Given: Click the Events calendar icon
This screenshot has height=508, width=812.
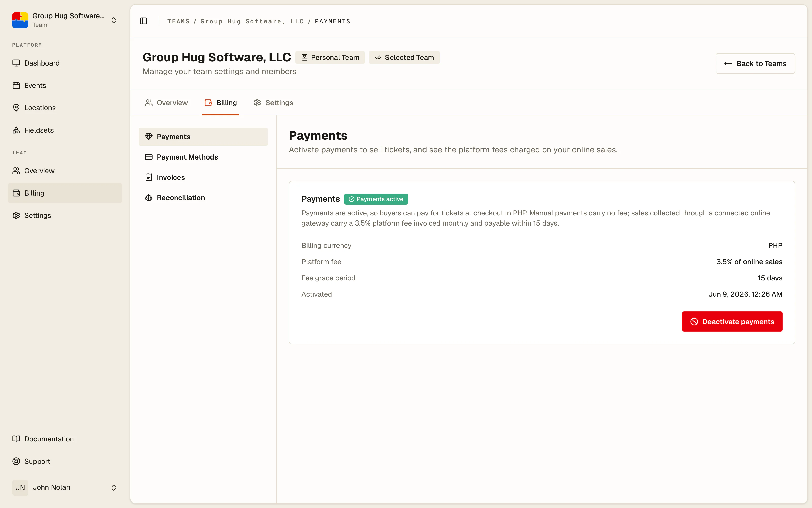Looking at the screenshot, I should point(16,85).
